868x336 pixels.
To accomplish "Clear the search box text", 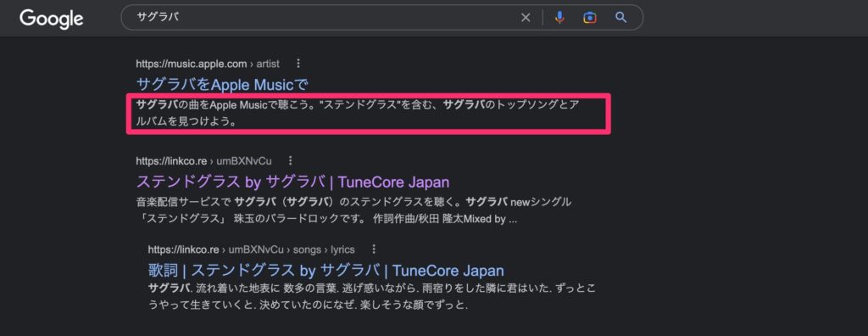I will pyautogui.click(x=526, y=18).
